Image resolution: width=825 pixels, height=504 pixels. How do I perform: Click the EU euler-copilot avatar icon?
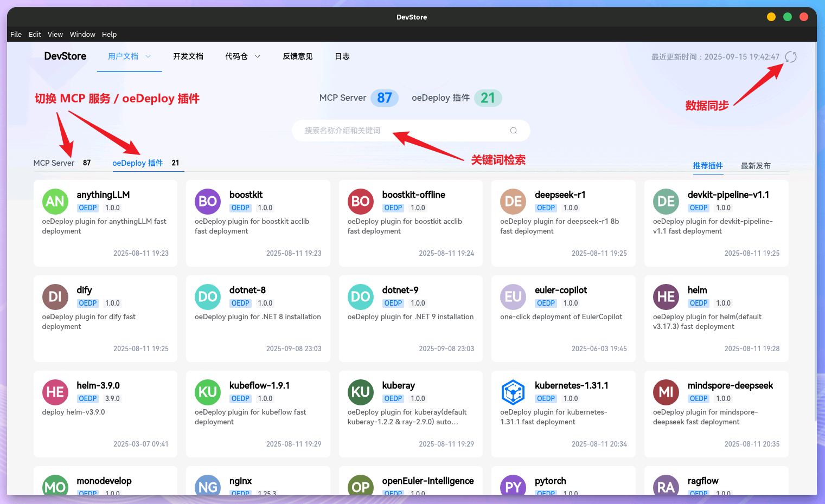coord(513,297)
